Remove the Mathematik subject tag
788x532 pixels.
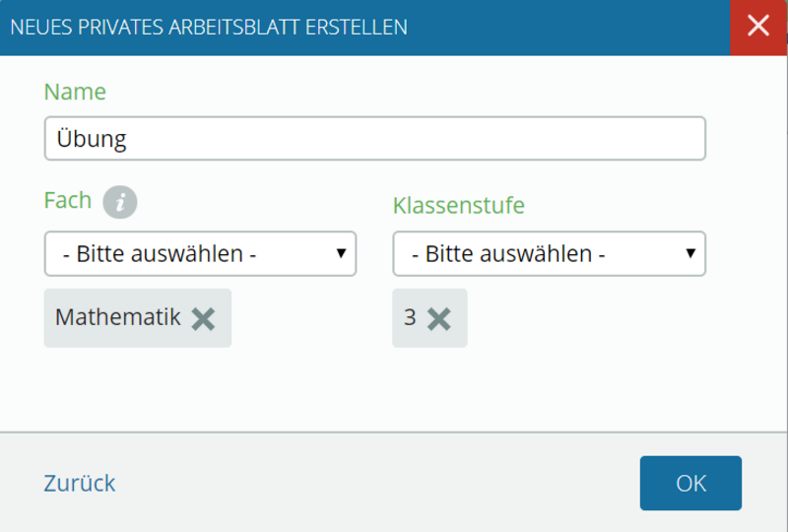coord(204,319)
